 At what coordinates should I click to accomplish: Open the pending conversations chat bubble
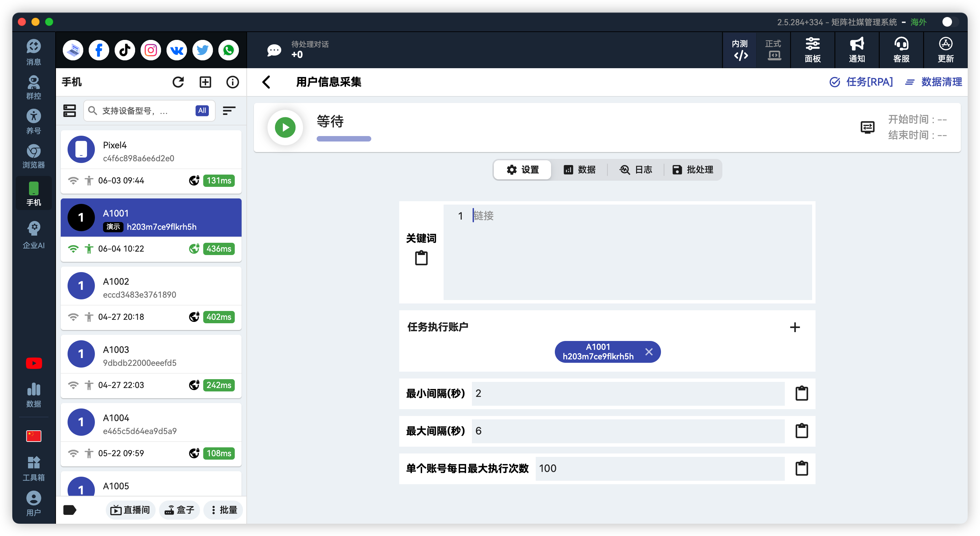pyautogui.click(x=274, y=50)
